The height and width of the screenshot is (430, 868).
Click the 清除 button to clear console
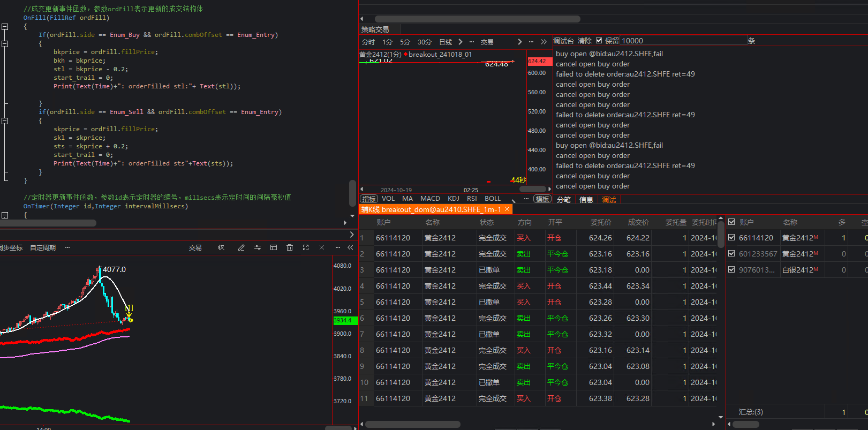tap(585, 41)
